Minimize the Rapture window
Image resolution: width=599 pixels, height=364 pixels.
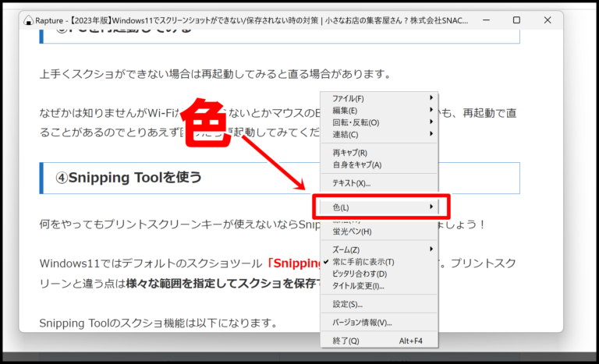[x=489, y=20]
